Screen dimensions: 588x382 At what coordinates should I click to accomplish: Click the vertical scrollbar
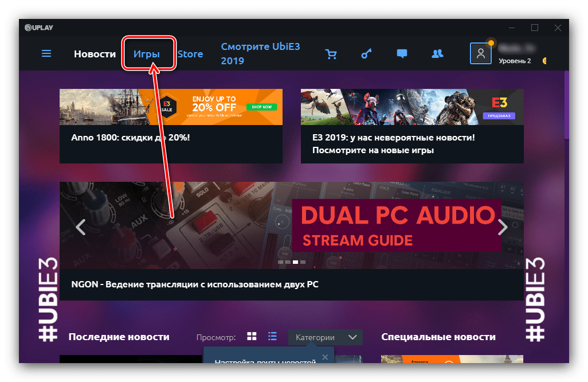coord(567,105)
